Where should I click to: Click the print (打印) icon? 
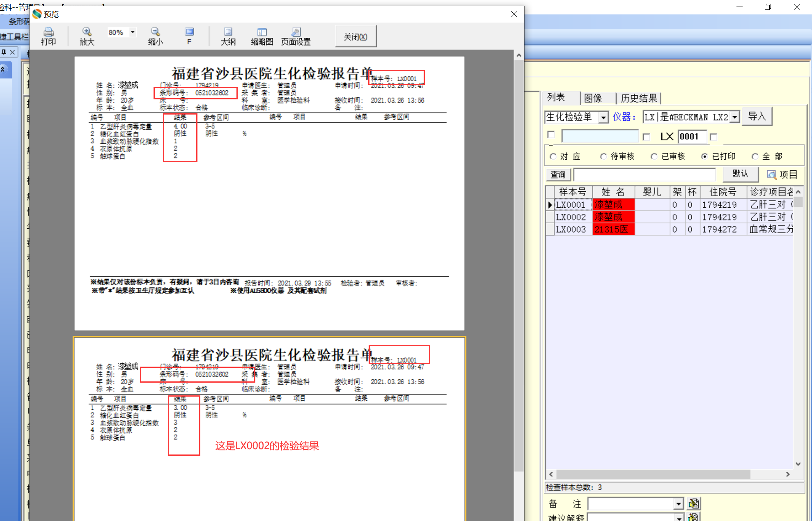[x=48, y=32]
